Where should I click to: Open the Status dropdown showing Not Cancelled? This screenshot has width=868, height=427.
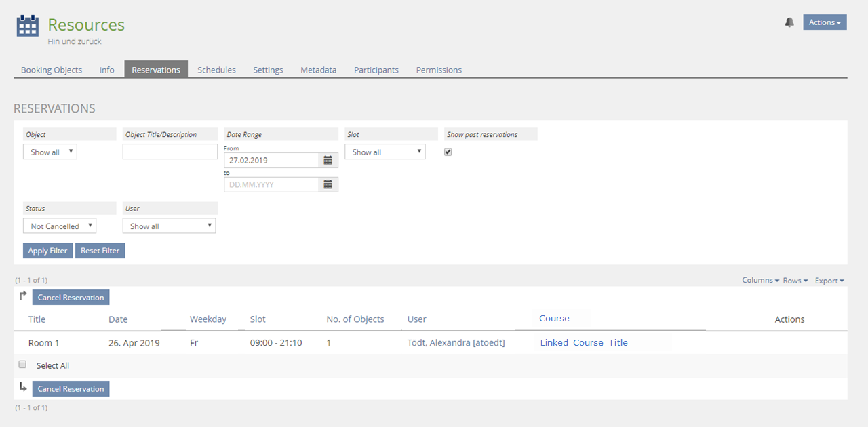click(x=60, y=226)
